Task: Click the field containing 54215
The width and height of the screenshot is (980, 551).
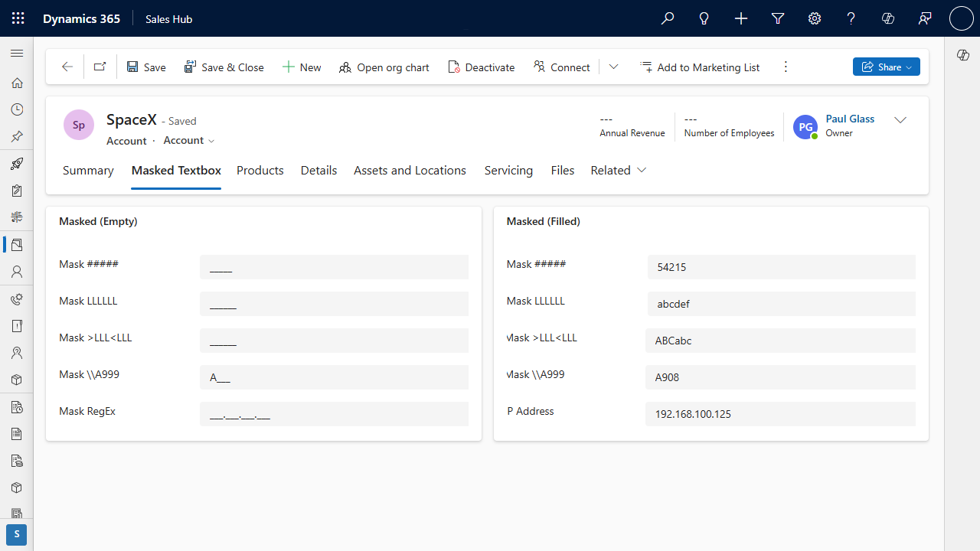Action: click(x=782, y=267)
